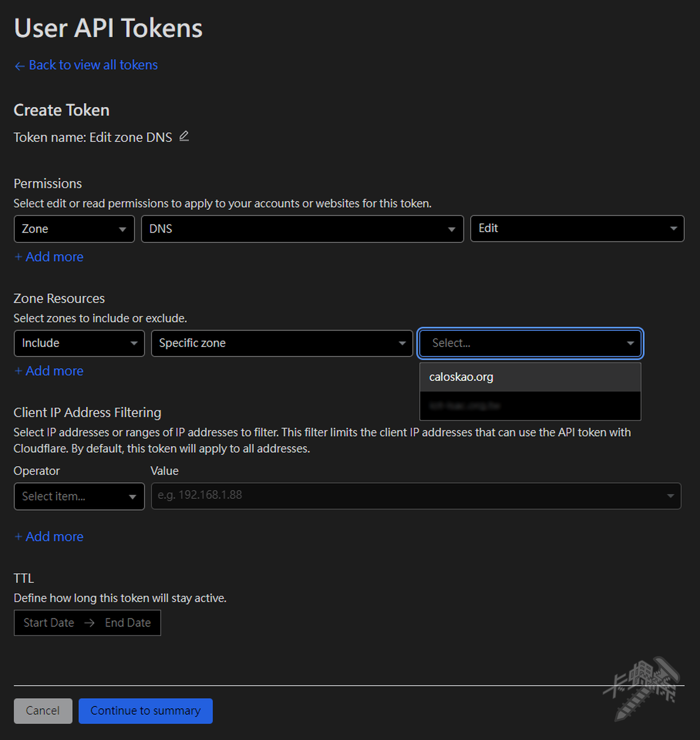Open the Edit access level dropdown

(576, 228)
